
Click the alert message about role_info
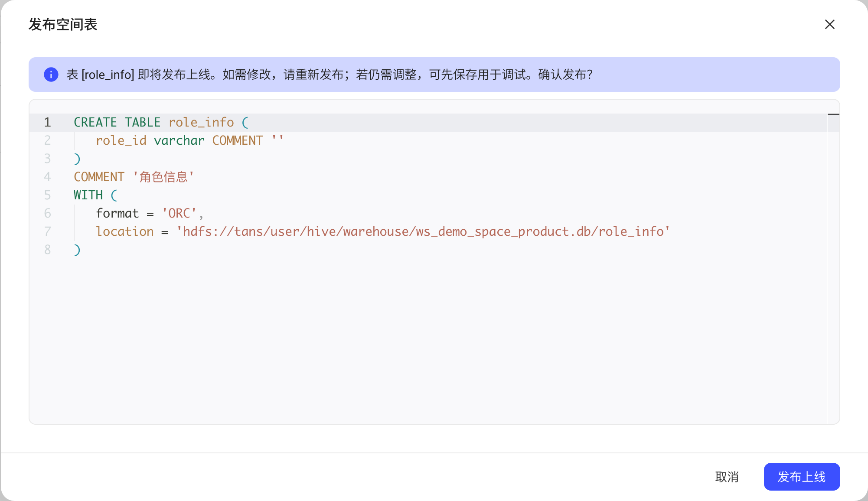click(x=330, y=75)
